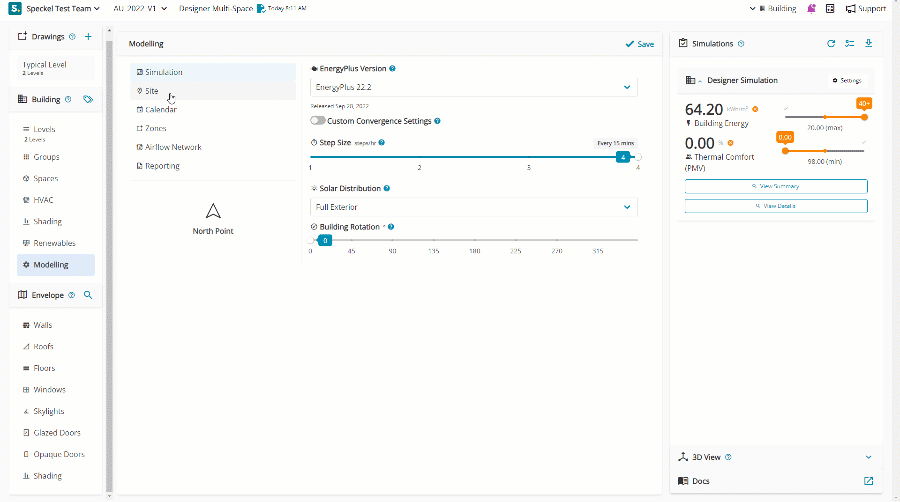Click the Envelope search icon

click(88, 296)
